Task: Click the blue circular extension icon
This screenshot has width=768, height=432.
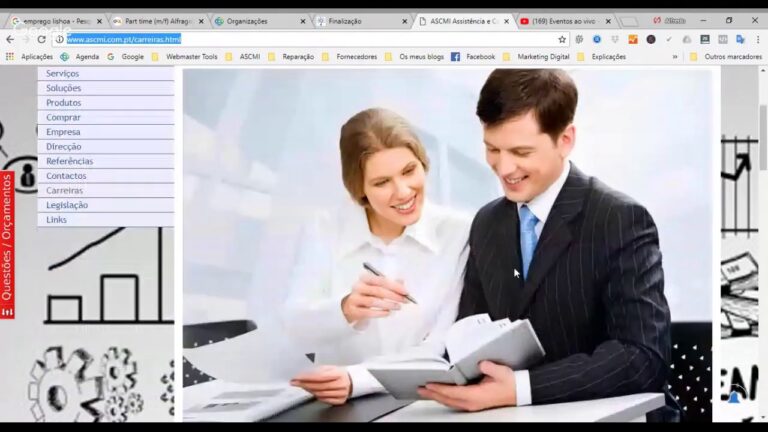Action: (x=597, y=39)
